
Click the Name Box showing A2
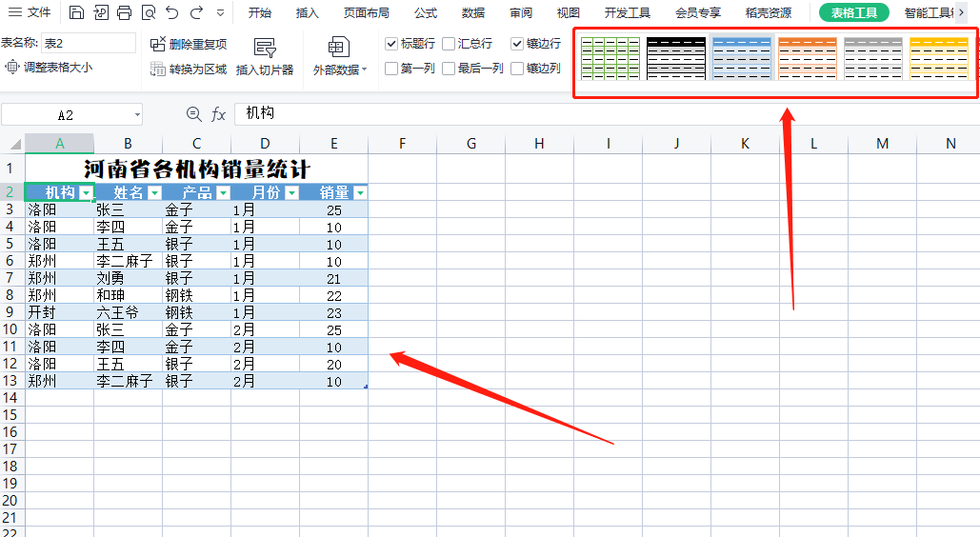coord(66,115)
